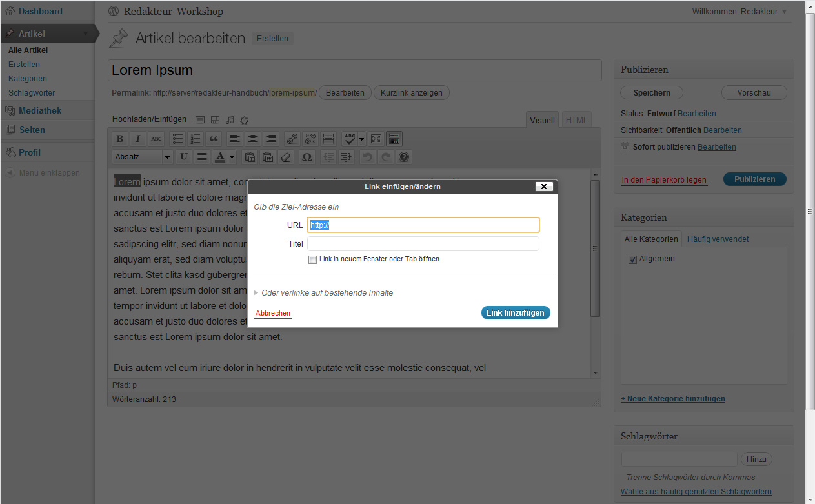This screenshot has width=815, height=504.
Task: Click the blockquote icon in the editor toolbar
Action: click(214, 139)
